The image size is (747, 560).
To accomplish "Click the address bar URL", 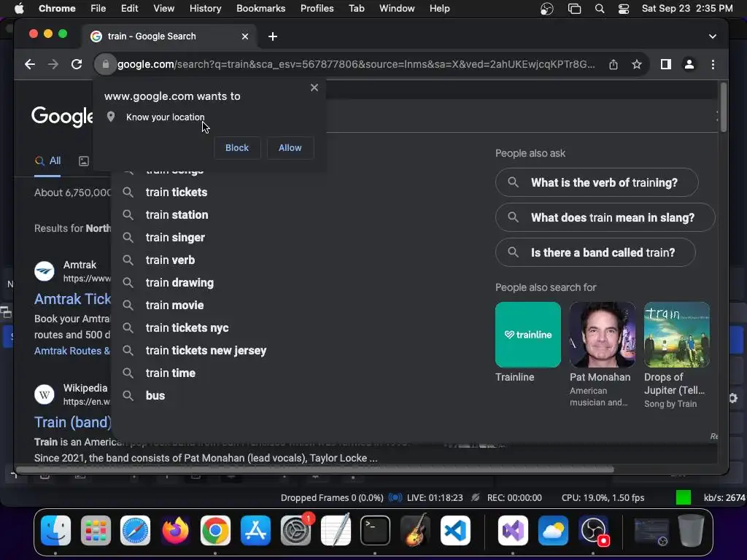I will (x=356, y=64).
